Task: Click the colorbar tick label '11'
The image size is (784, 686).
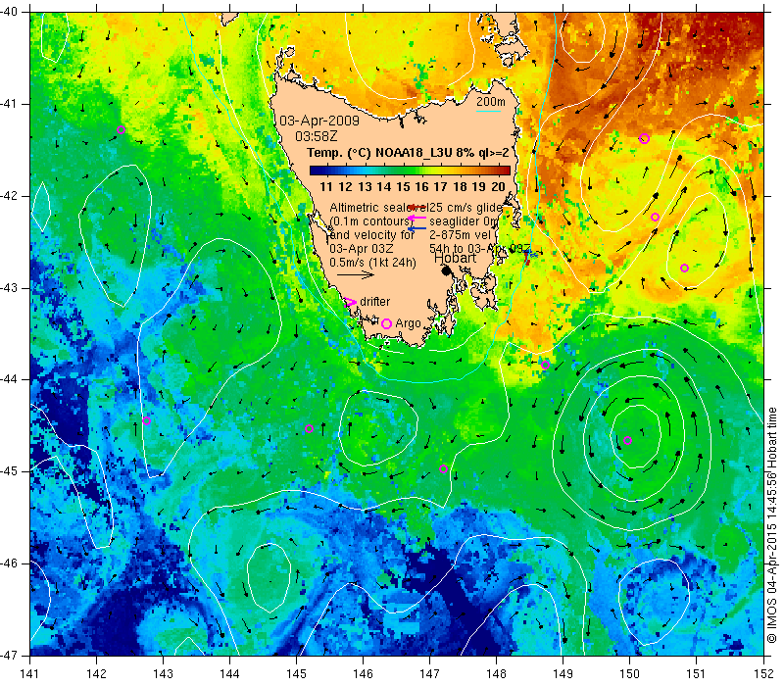Action: pyautogui.click(x=326, y=187)
